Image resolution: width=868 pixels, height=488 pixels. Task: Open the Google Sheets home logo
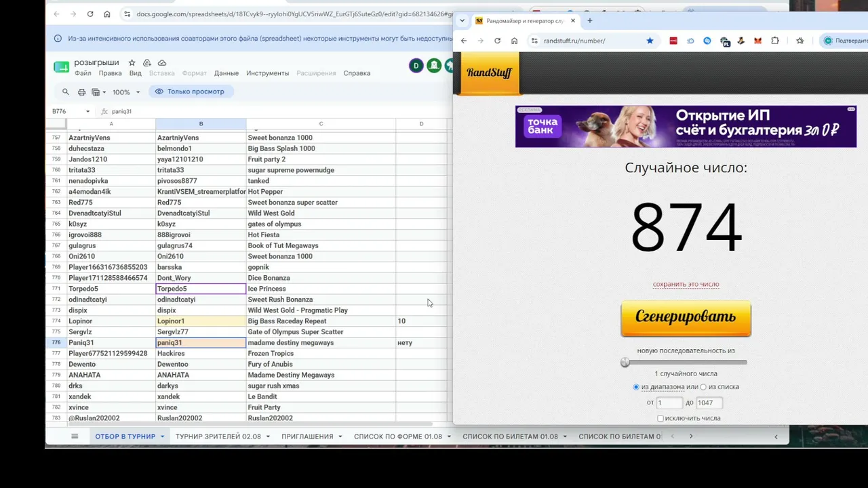[x=61, y=67]
